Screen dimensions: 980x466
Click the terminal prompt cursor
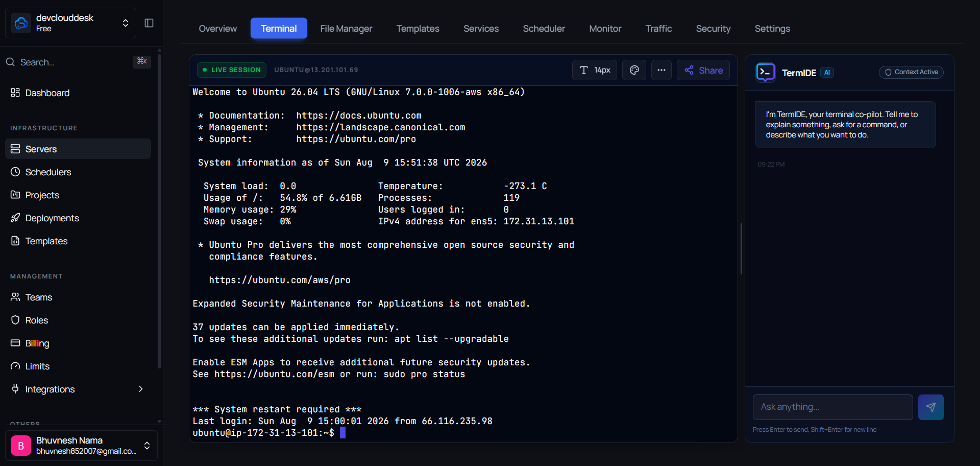coord(343,433)
